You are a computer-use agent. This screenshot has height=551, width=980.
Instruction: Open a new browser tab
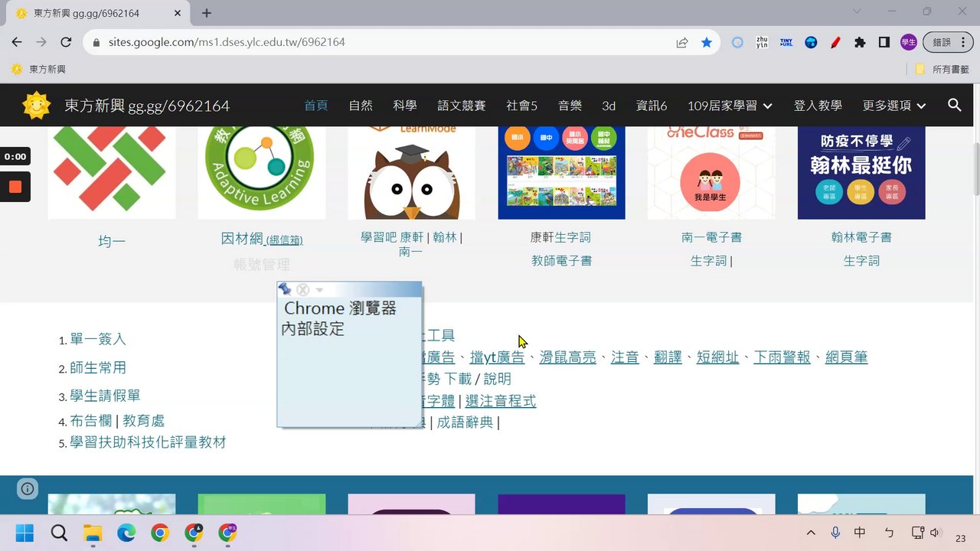pos(207,13)
